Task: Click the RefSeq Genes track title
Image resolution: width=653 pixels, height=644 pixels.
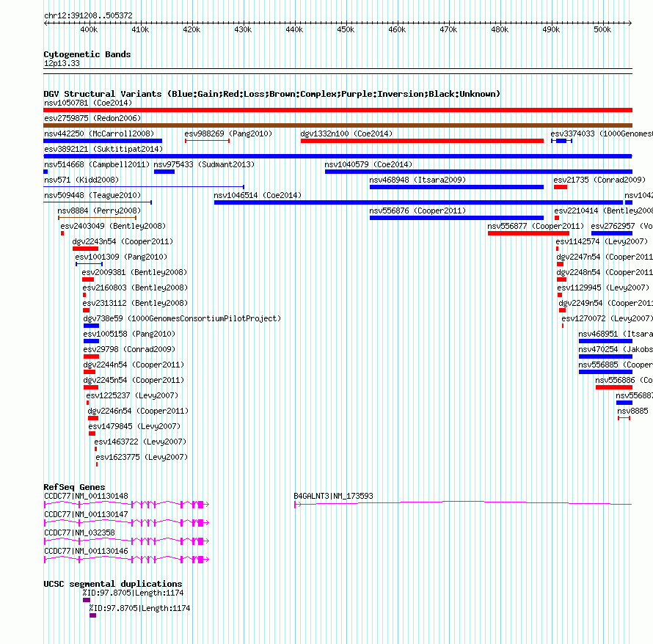Action: point(74,487)
